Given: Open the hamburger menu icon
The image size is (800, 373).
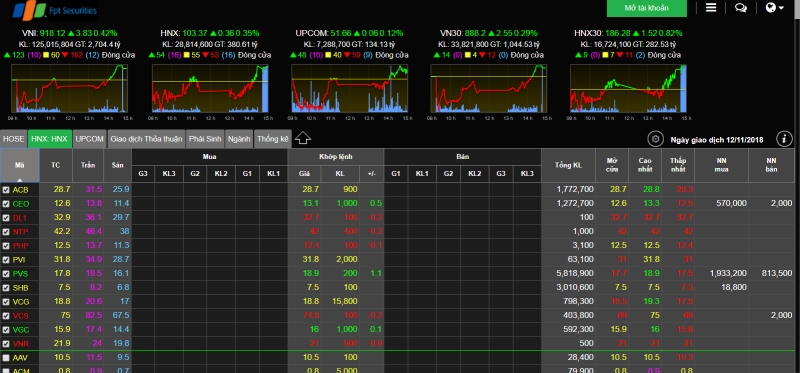Looking at the screenshot, I should tap(711, 8).
